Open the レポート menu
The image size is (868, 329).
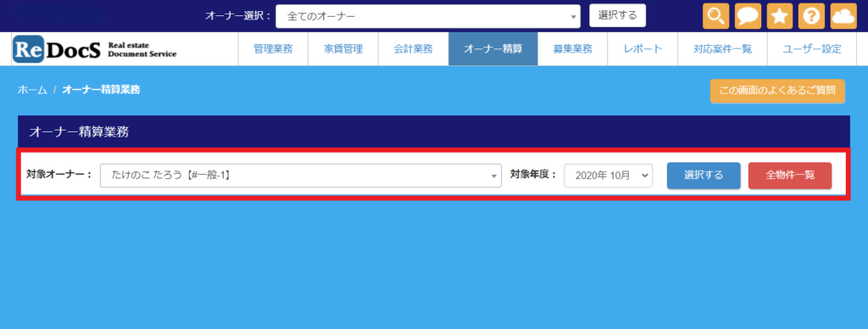point(643,48)
